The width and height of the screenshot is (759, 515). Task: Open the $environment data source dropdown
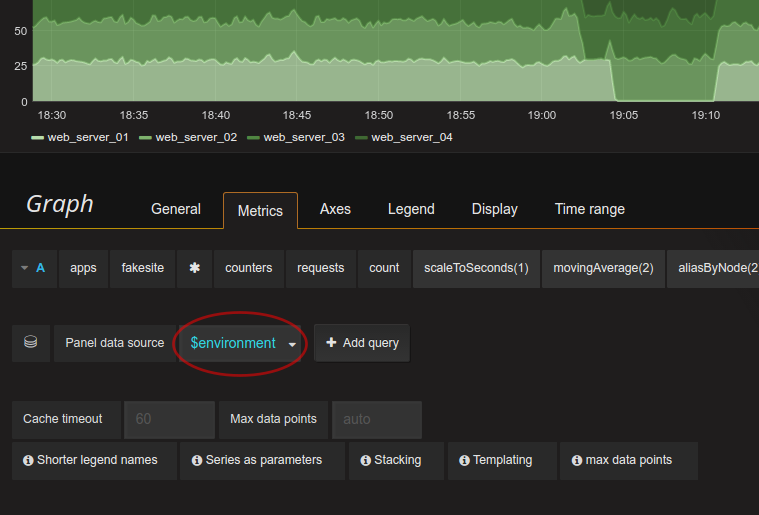[242, 343]
